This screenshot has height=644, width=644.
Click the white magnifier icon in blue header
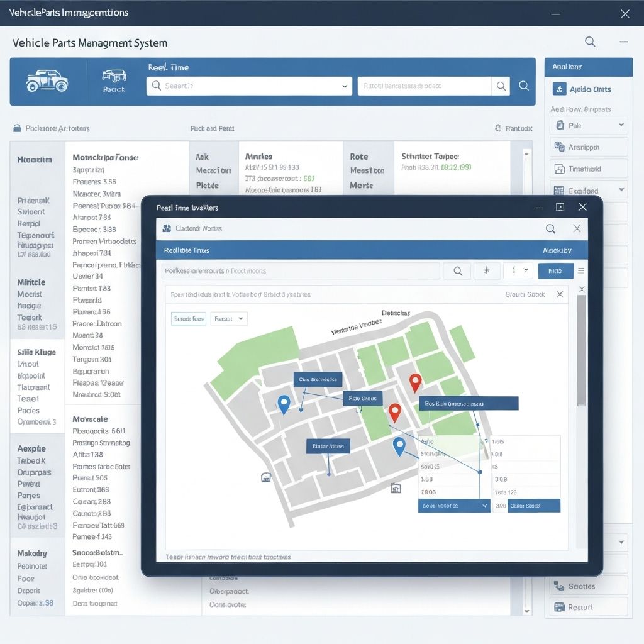click(x=523, y=86)
